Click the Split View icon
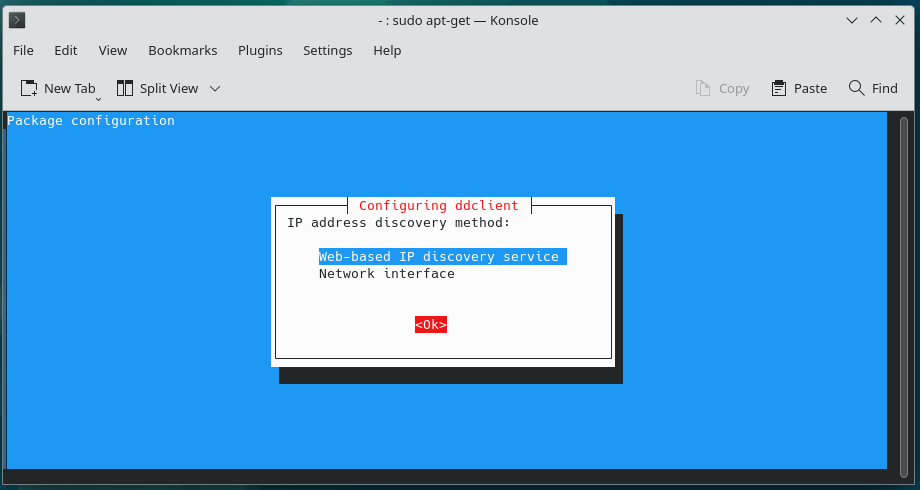The width and height of the screenshot is (920, 490). (x=124, y=88)
